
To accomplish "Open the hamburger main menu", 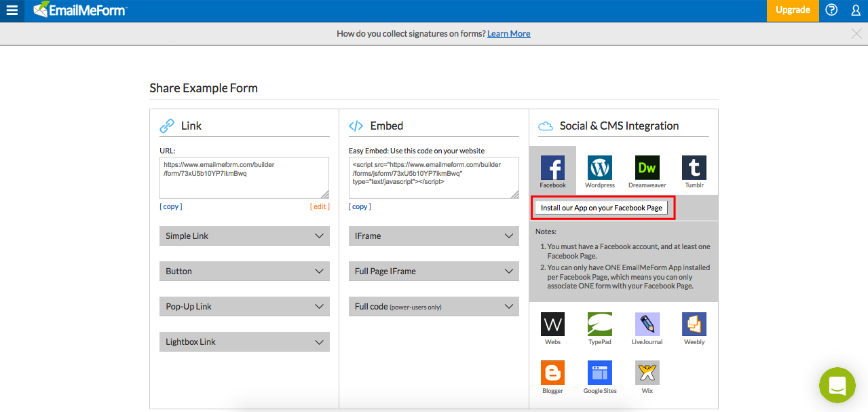I will click(x=12, y=10).
